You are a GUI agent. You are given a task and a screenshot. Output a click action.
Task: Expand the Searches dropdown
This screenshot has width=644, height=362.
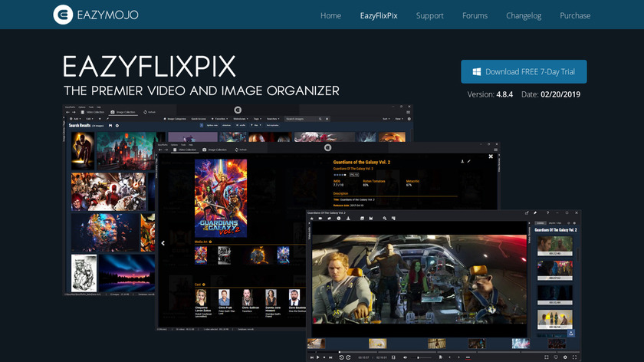pos(273,119)
